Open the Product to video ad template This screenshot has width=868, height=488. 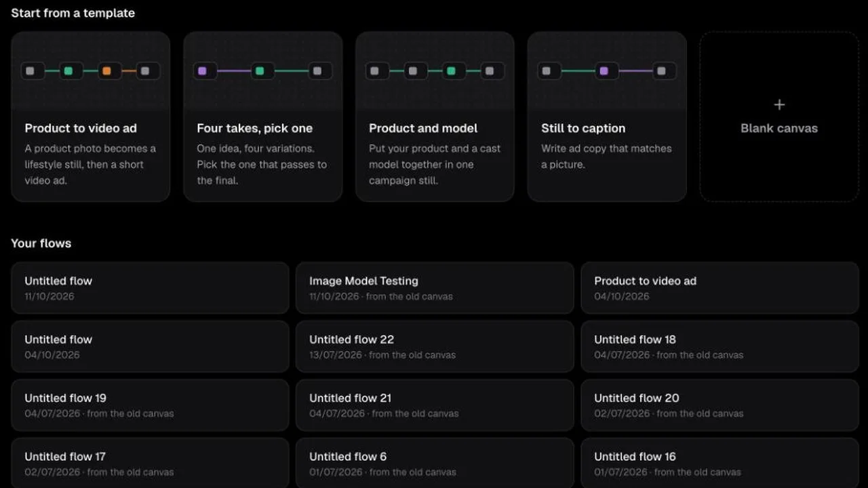click(90, 117)
